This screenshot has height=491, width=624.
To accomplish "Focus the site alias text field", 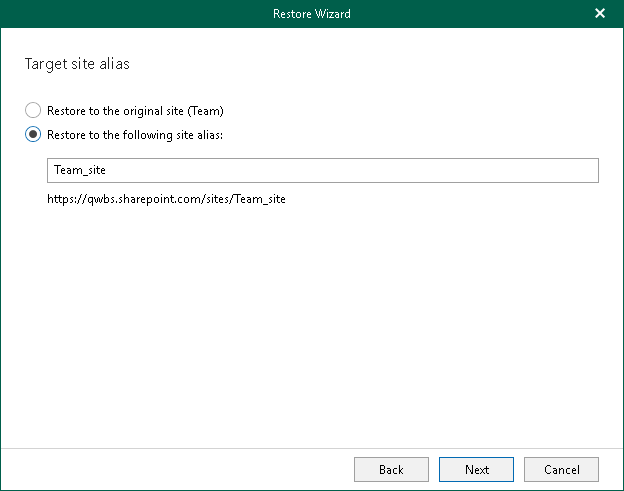I will [x=322, y=171].
